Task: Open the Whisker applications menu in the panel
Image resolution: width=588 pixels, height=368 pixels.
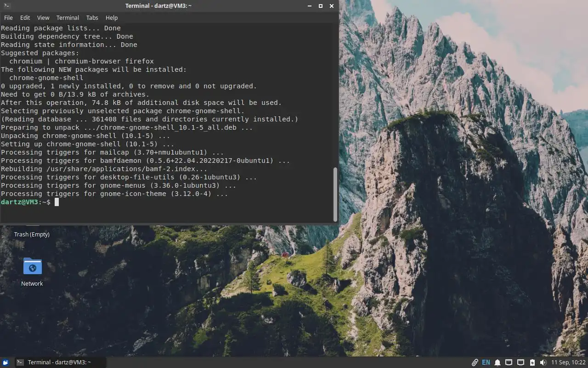Action: pos(6,362)
